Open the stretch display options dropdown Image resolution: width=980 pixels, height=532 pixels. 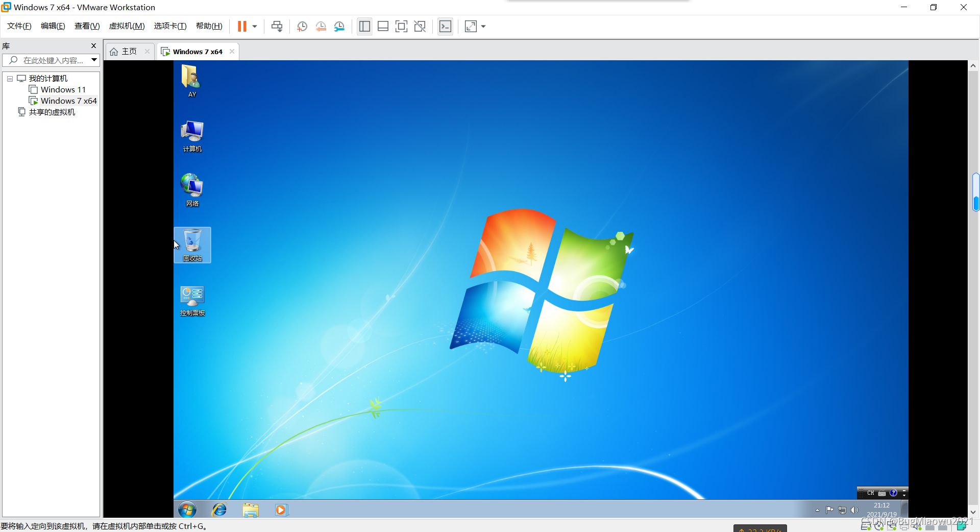tap(483, 27)
